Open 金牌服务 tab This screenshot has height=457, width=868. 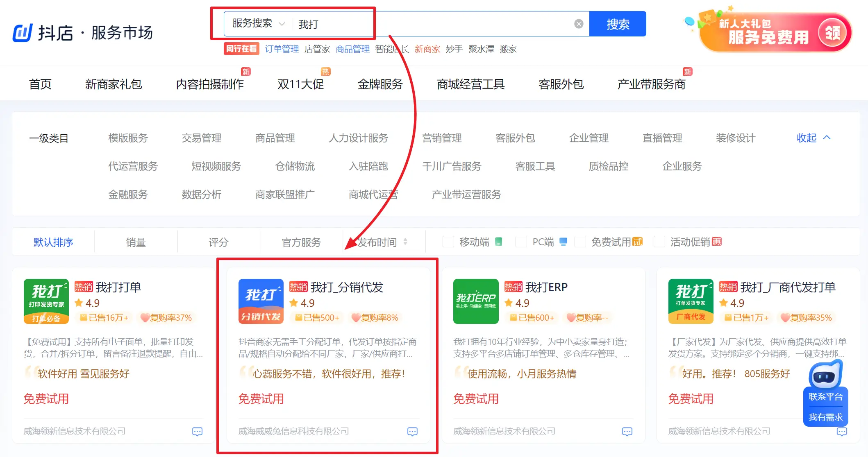pos(380,84)
